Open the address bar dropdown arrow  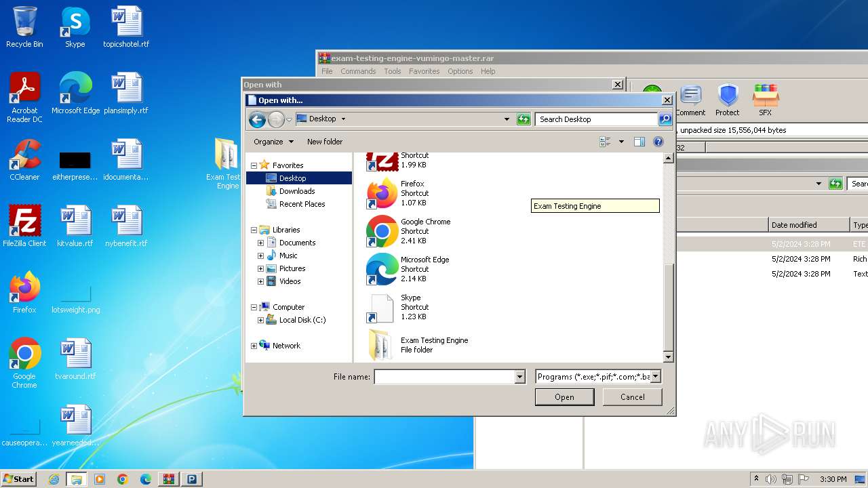507,119
